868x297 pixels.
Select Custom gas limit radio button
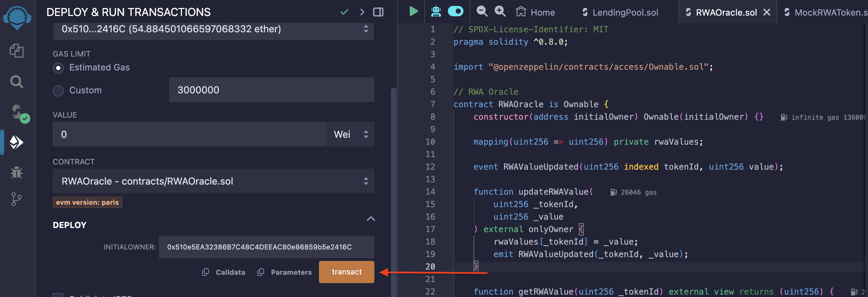pyautogui.click(x=58, y=91)
